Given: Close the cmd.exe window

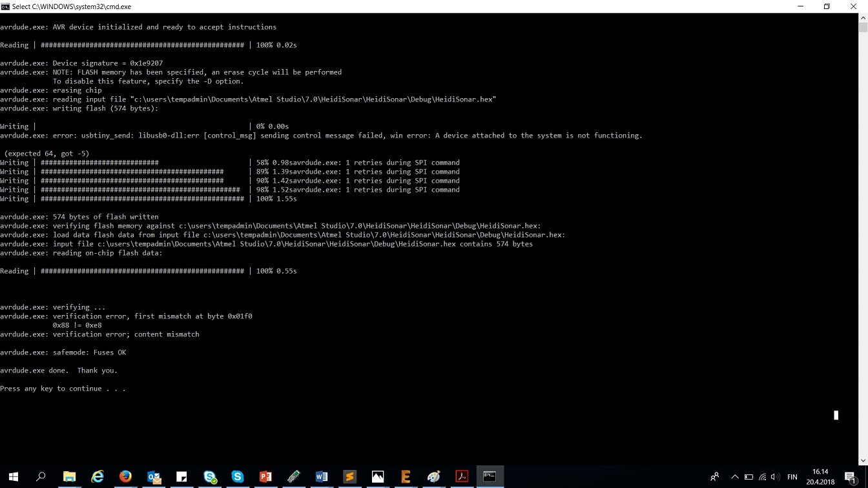Looking at the screenshot, I should [x=853, y=6].
